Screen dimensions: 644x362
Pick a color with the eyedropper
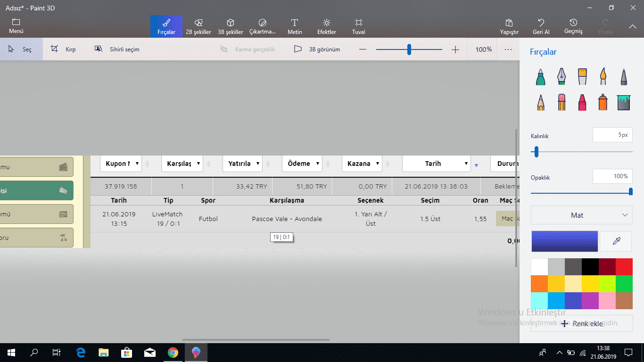click(616, 241)
